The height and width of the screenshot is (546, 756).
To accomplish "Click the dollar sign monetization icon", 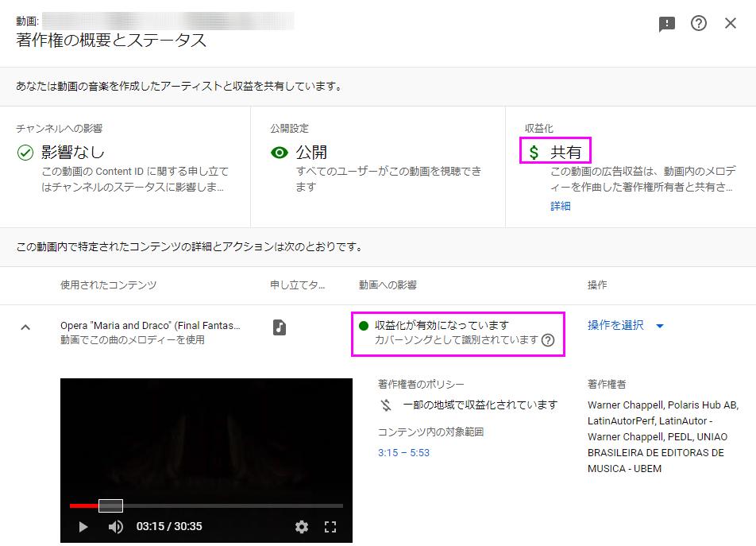I will [x=534, y=152].
